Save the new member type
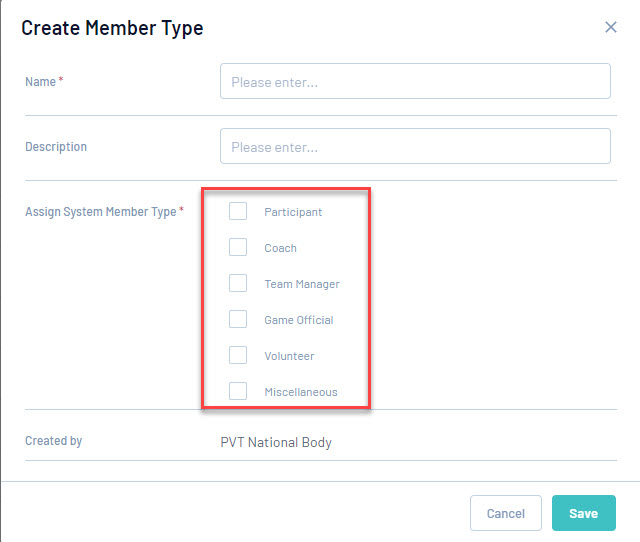640x542 pixels. (x=583, y=513)
